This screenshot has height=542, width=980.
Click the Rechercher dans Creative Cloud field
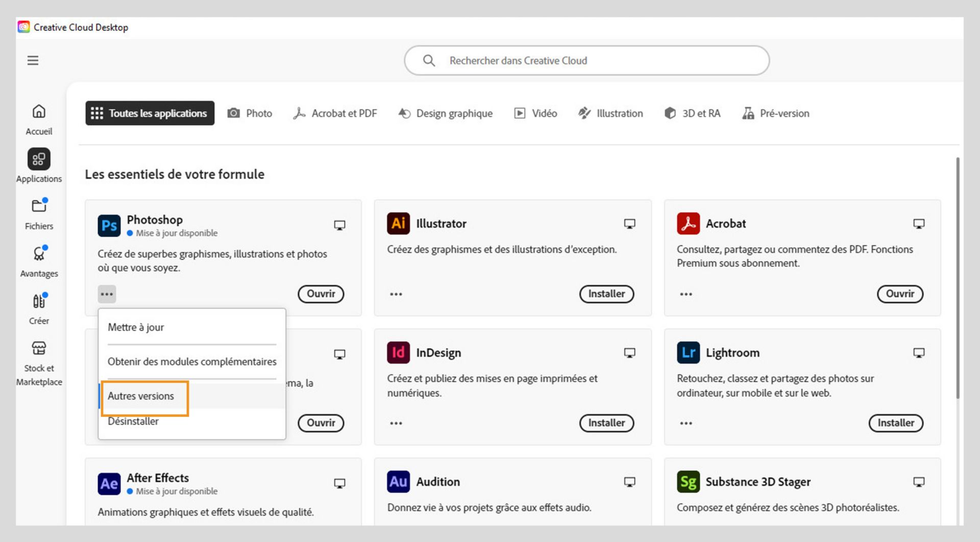[587, 61]
